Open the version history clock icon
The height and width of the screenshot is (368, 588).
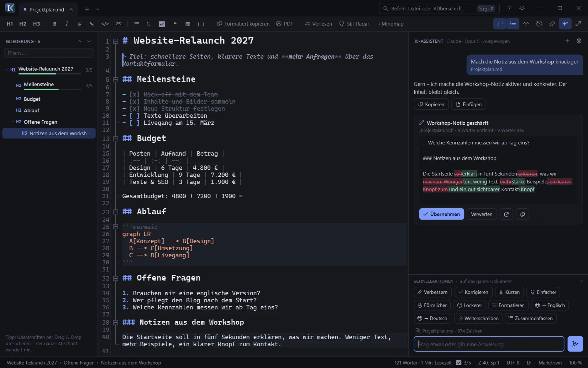coord(539,24)
